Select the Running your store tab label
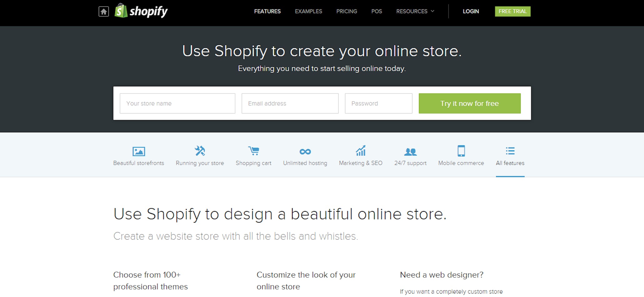The width and height of the screenshot is (644, 297). 200,163
